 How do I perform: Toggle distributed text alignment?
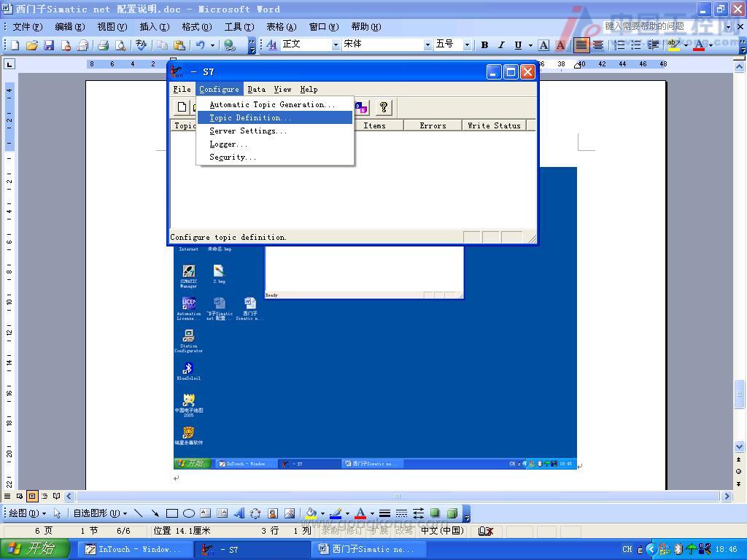[x=598, y=44]
